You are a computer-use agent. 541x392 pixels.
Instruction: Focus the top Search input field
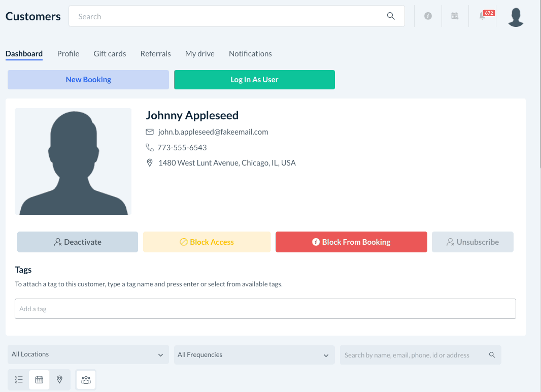click(x=236, y=16)
